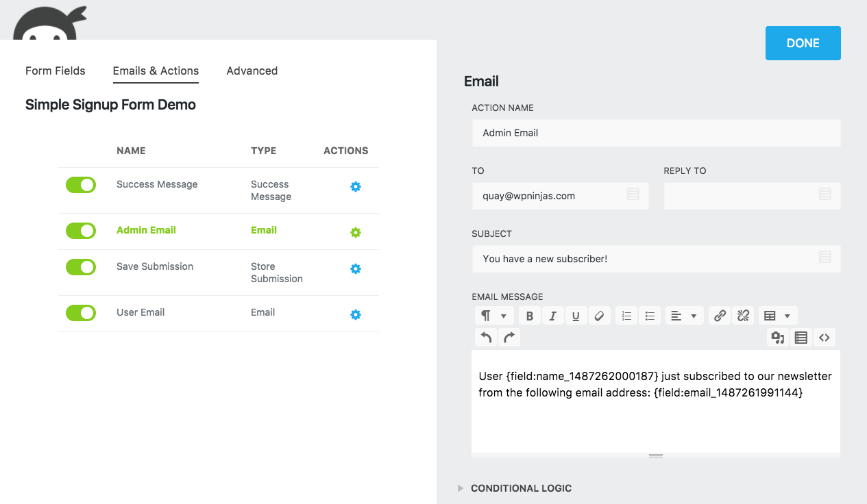Click the unlink broken chain icon
The height and width of the screenshot is (504, 867).
743,316
